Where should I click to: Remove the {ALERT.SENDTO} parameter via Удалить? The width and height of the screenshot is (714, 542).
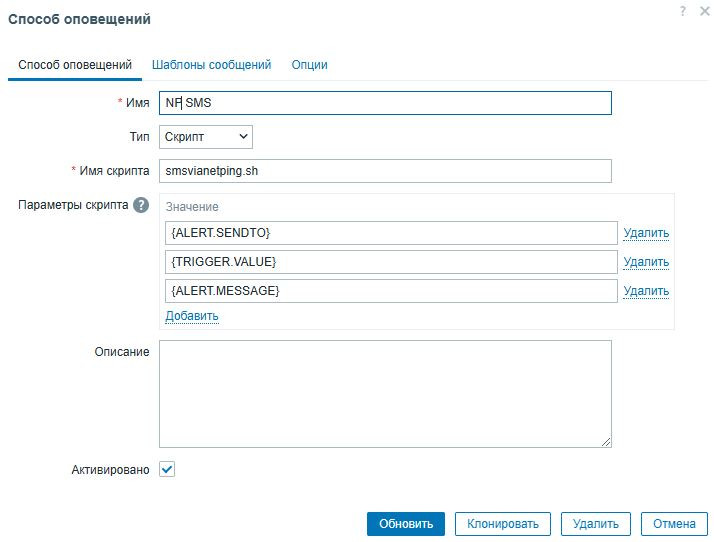646,233
